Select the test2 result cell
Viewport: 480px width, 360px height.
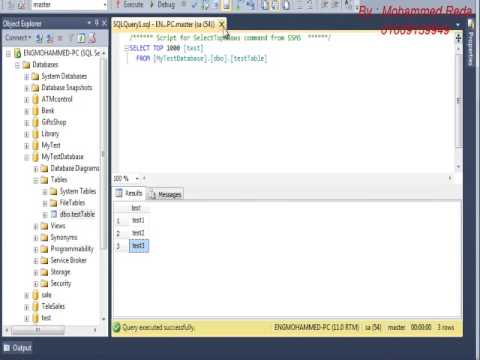(x=139, y=233)
